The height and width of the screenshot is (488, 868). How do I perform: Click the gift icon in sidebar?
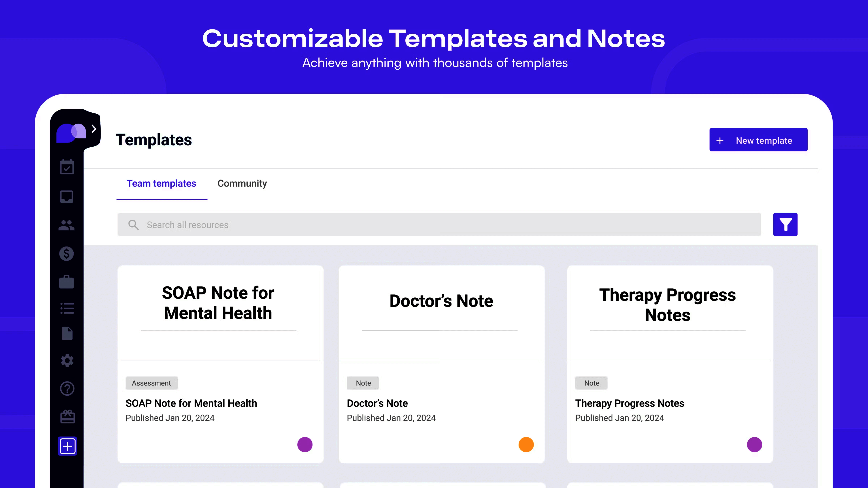67,417
